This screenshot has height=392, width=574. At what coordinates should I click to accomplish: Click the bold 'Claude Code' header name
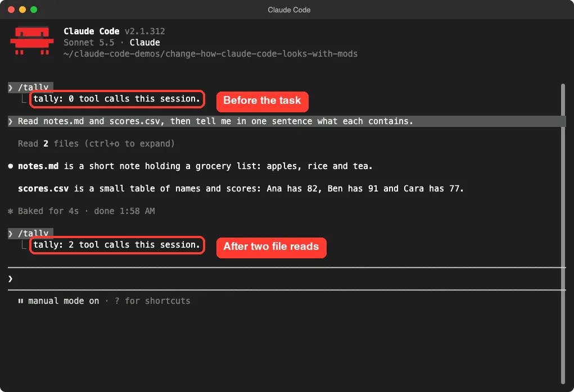92,31
